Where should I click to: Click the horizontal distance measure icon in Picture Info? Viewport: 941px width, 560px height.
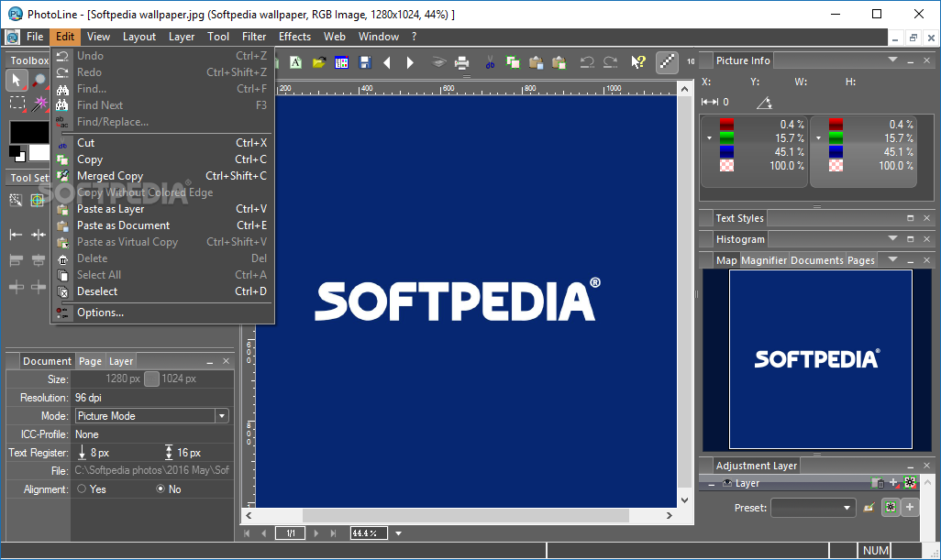(x=710, y=102)
